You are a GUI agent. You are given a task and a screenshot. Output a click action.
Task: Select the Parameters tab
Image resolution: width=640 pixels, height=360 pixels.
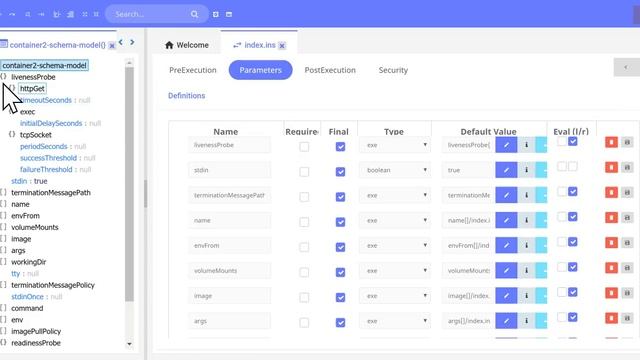[x=260, y=70]
